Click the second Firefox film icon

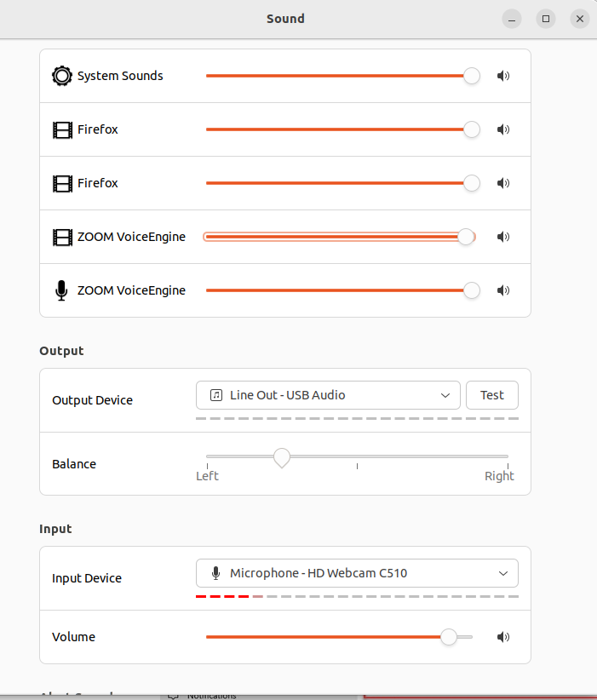click(62, 183)
